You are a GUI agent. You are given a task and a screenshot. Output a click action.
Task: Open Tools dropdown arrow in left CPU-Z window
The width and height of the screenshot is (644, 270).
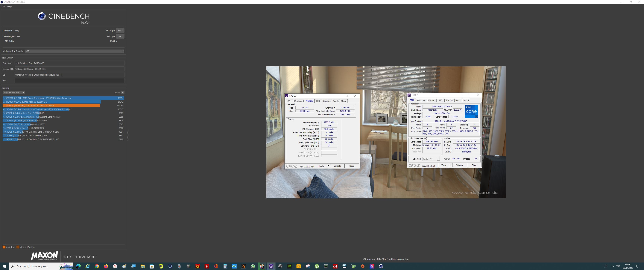click(328, 166)
